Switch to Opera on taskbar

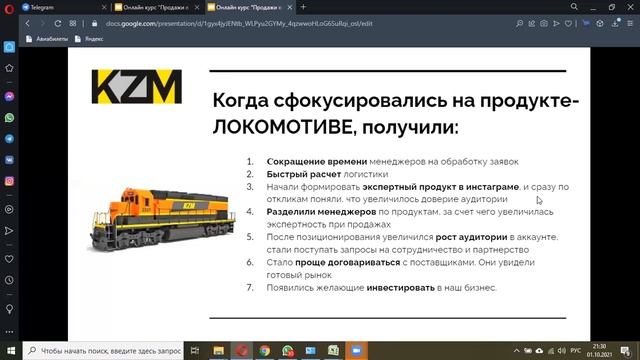242,351
